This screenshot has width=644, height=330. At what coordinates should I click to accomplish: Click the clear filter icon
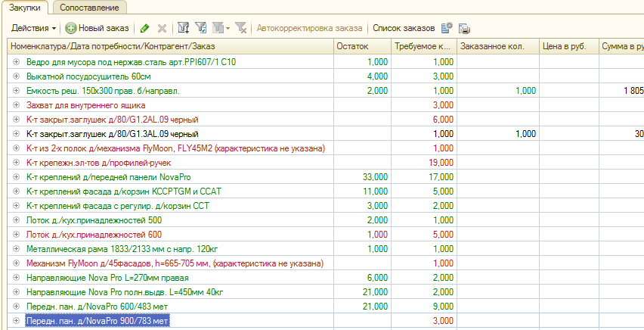[x=240, y=29]
